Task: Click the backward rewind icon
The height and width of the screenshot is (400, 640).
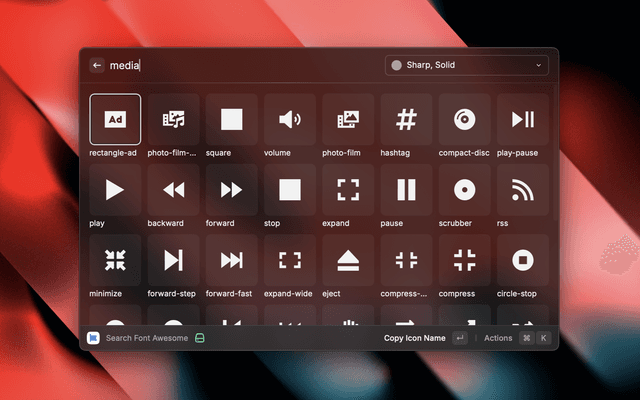Action: tap(173, 190)
